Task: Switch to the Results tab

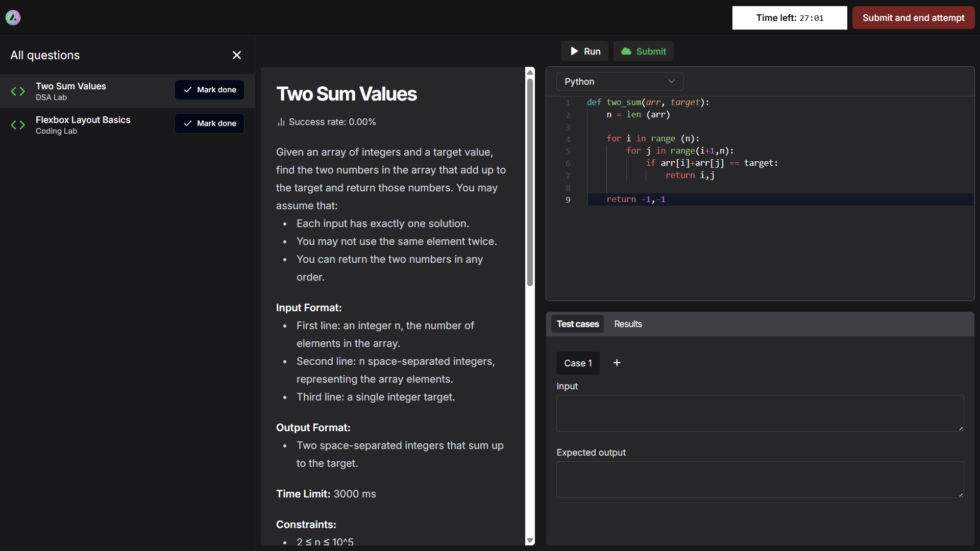Action: [628, 324]
